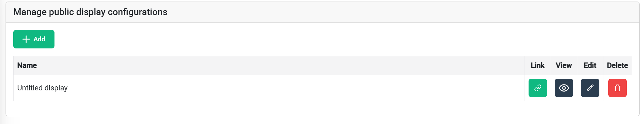Click the Link column header

tap(537, 65)
